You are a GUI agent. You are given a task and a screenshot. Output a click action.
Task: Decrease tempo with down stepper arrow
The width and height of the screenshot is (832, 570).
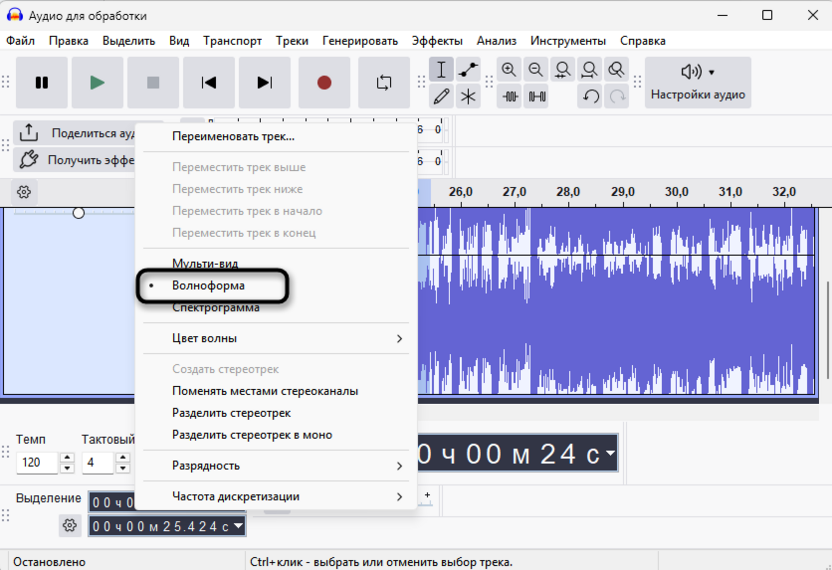tap(67, 468)
